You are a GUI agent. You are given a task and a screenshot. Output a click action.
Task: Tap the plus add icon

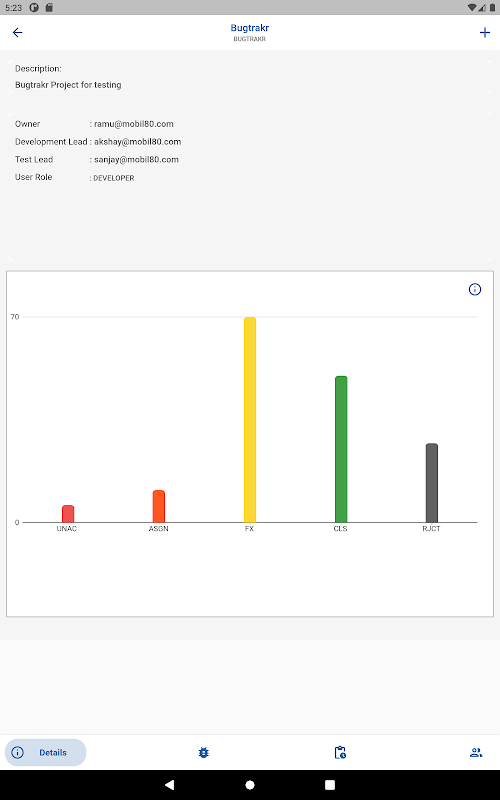(x=485, y=33)
